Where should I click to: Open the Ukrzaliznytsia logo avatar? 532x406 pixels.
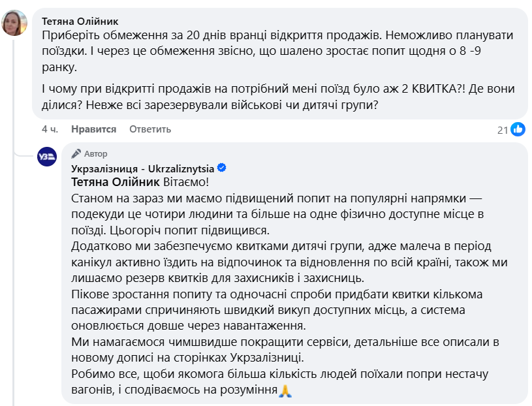click(47, 156)
